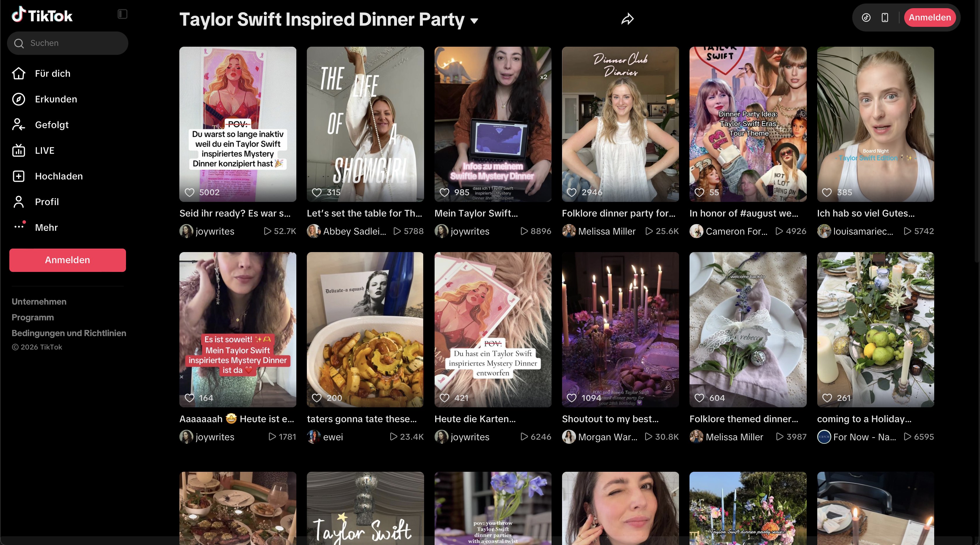Open 'Mein Taylor Swift...' video title
The image size is (980, 545).
(x=476, y=213)
